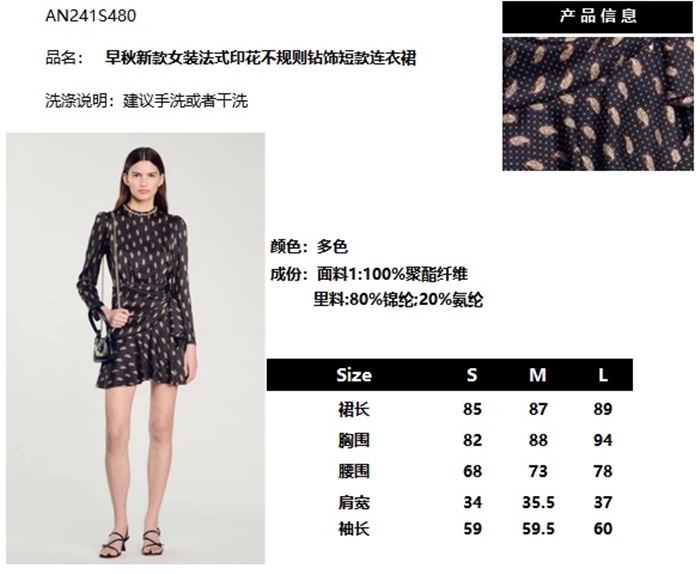Click the 裙长 row label
Image resolution: width=700 pixels, height=574 pixels.
tap(354, 409)
